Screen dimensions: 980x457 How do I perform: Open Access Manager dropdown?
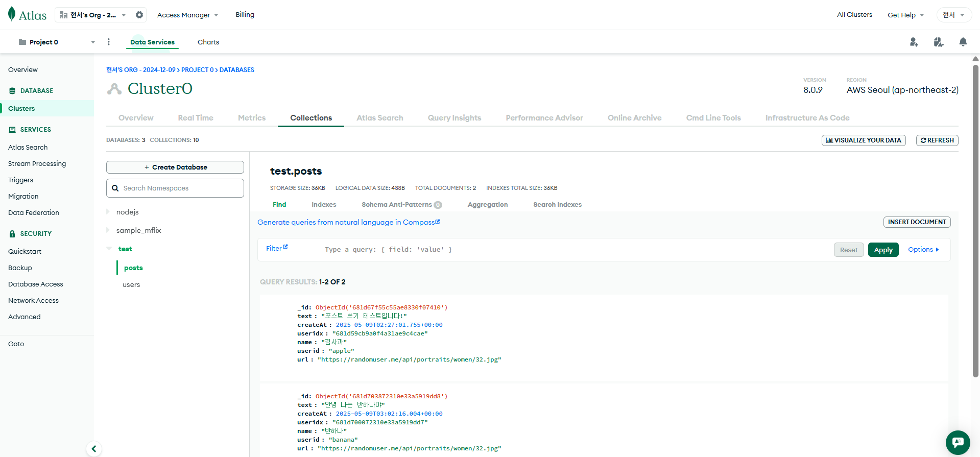pyautogui.click(x=187, y=15)
